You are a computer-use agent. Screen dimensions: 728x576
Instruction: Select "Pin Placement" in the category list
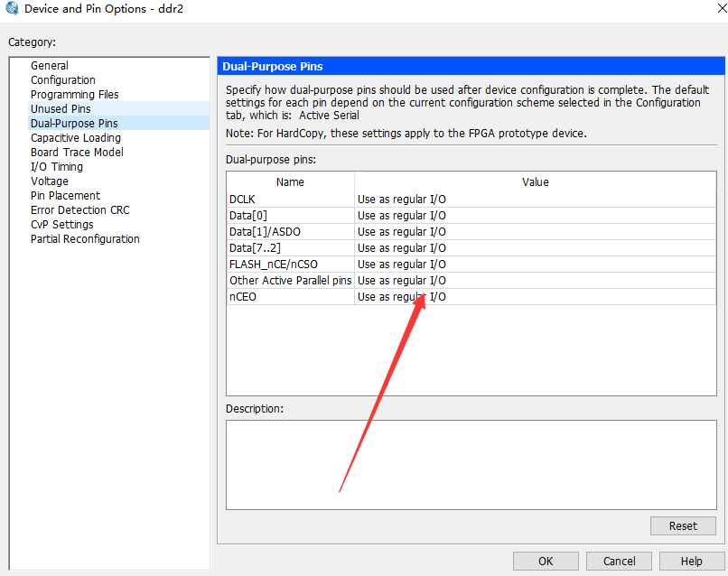(x=65, y=195)
